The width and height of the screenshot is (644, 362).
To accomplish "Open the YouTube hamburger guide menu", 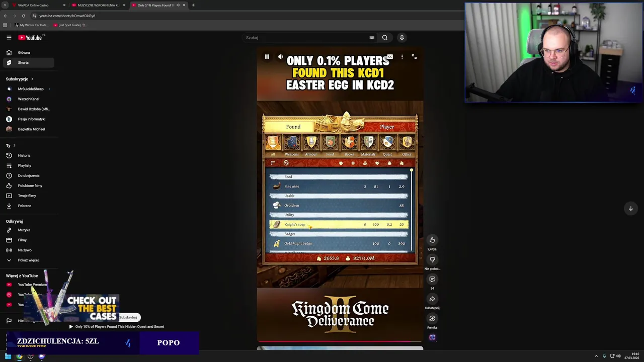I will coord(9,38).
